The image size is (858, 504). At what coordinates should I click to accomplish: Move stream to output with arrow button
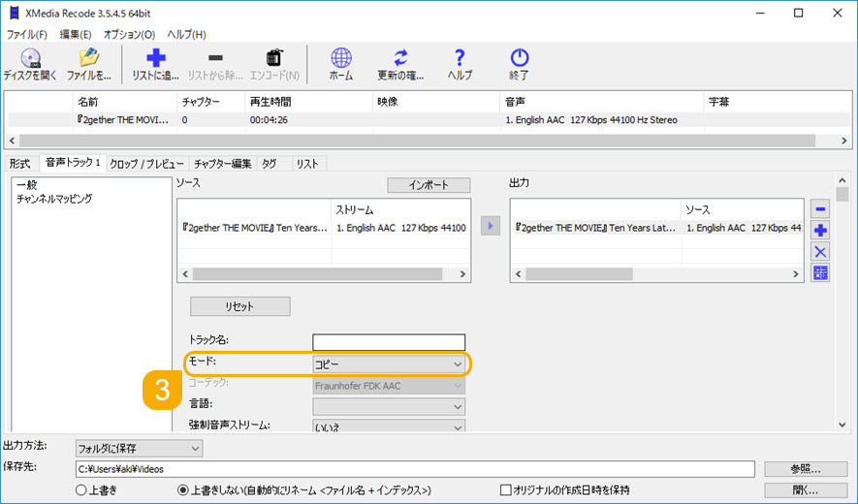pyautogui.click(x=491, y=226)
